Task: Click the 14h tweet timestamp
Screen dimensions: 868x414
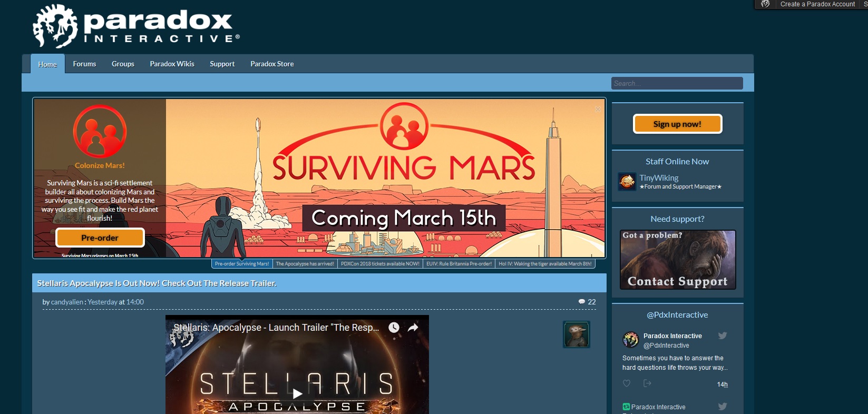Action: click(x=722, y=385)
